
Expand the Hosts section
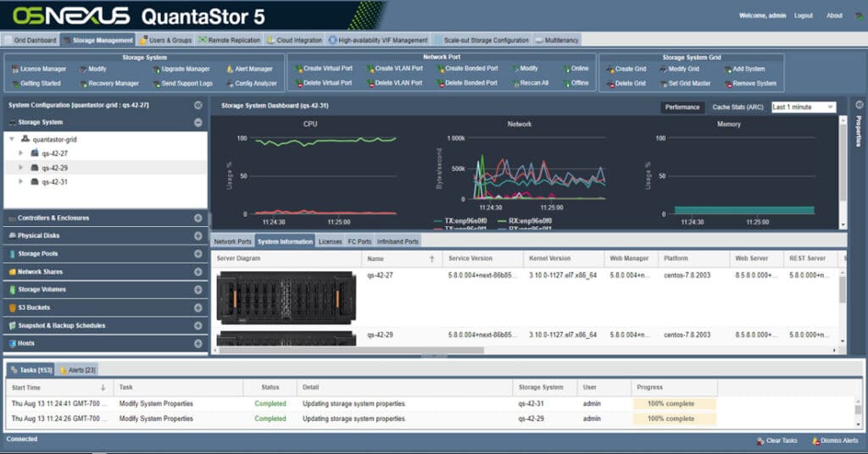point(198,344)
